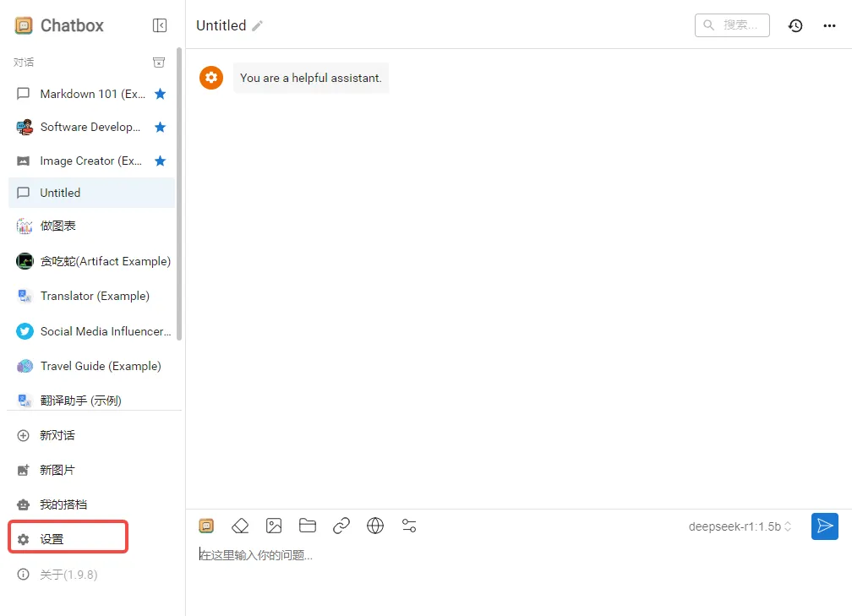The height and width of the screenshot is (616, 852).
Task: Click the conversation list scrollbar
Action: pos(179,194)
